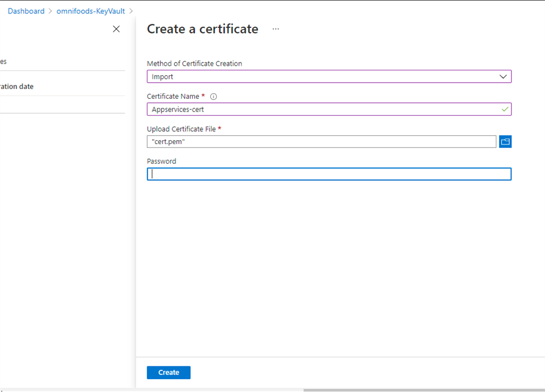Click the 'Create a certificate' heading text
Viewport: 545px width, 392px height.
point(202,29)
